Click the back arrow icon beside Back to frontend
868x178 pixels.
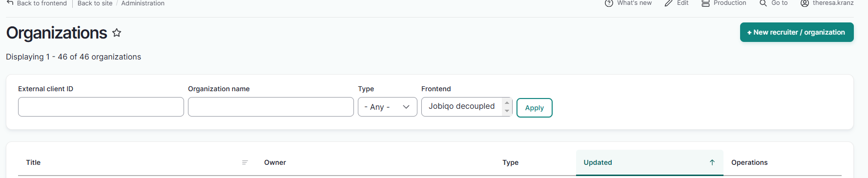(10, 3)
